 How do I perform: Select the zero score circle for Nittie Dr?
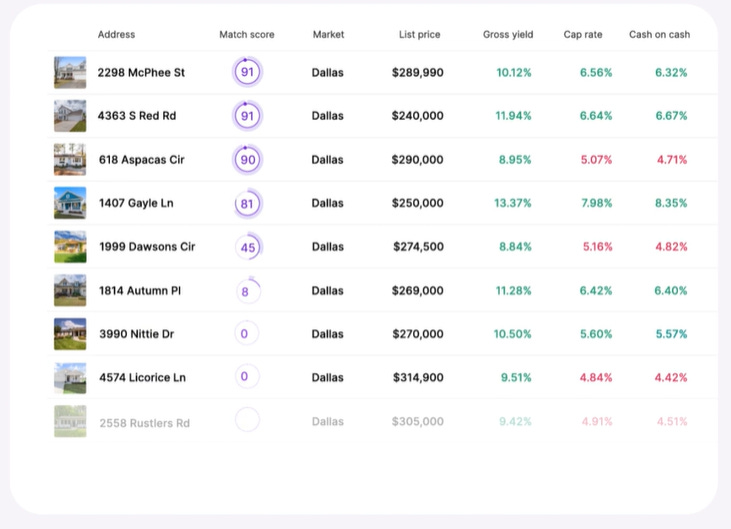(x=246, y=334)
